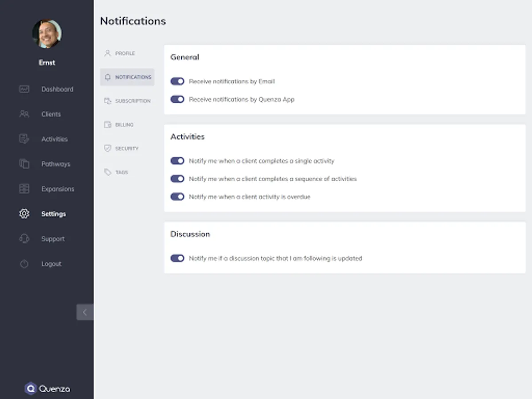This screenshot has width=532, height=399.
Task: Turn off client activity overdue notification
Action: click(177, 196)
